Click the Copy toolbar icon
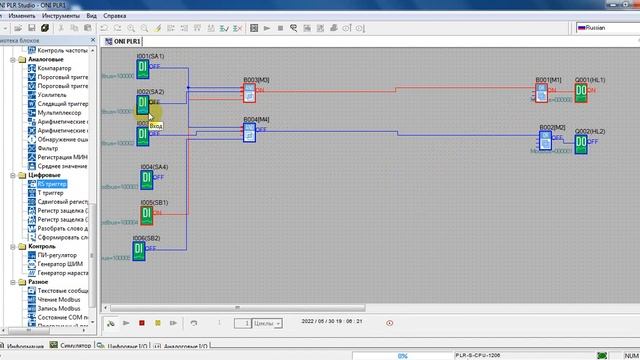The height and width of the screenshot is (360, 640). 74,28
